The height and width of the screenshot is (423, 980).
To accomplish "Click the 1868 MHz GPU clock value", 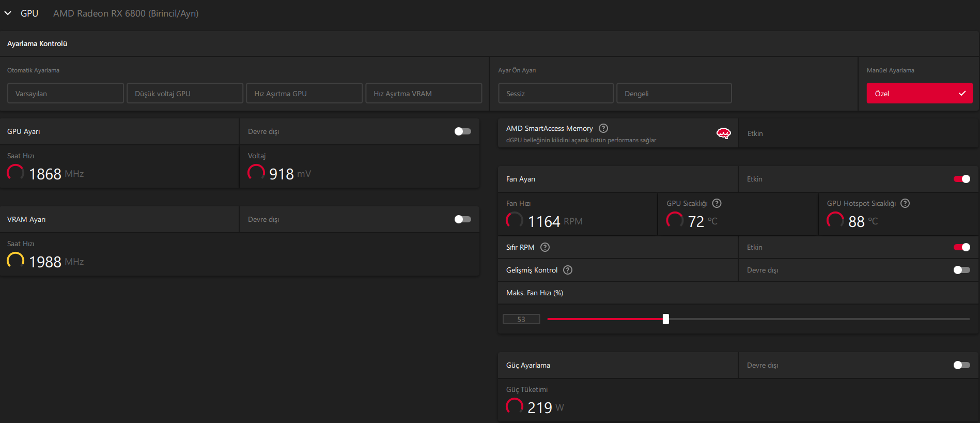I will click(56, 174).
